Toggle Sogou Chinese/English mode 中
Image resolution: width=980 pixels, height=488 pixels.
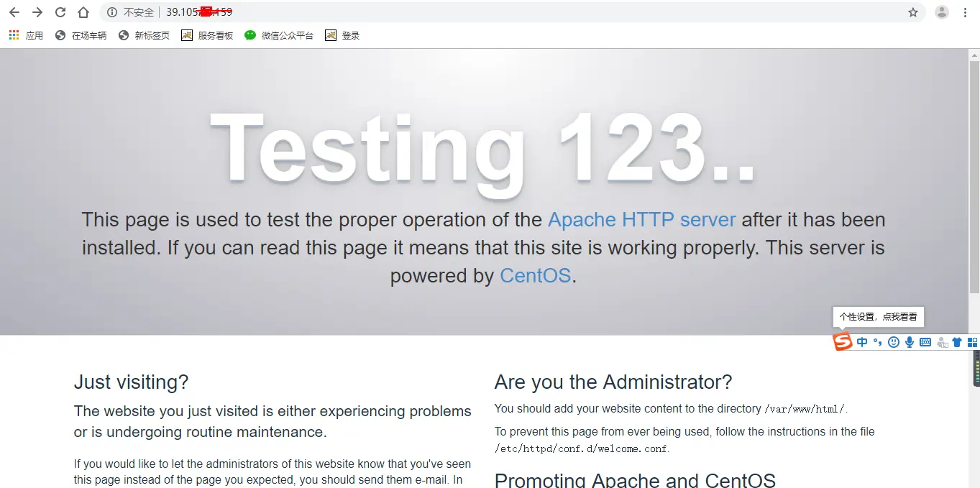[862, 342]
